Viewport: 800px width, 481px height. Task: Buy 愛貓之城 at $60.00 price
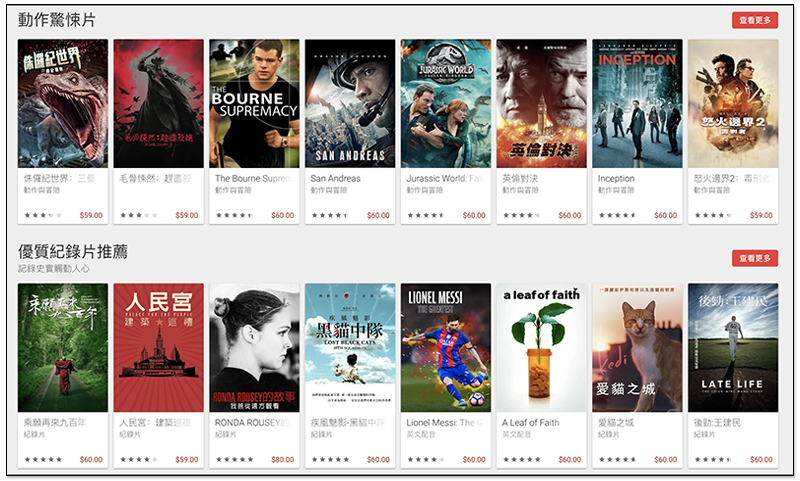point(665,460)
